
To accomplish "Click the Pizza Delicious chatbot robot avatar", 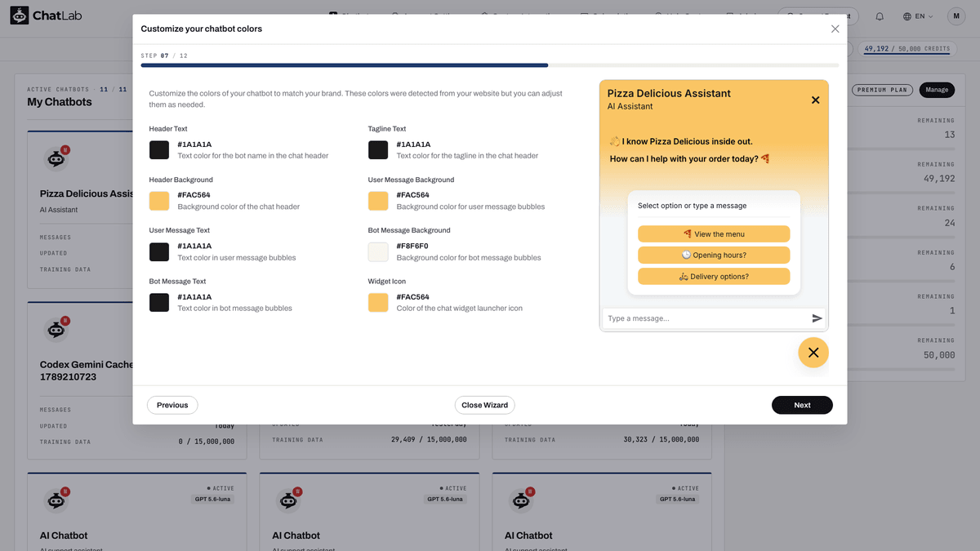I will point(56,160).
